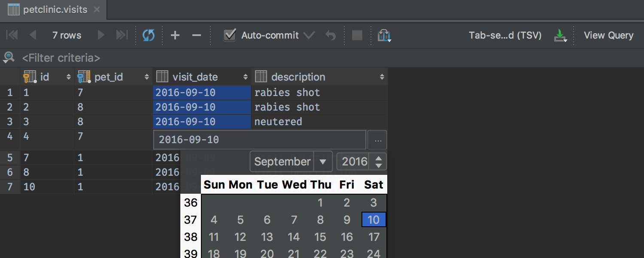Image resolution: width=644 pixels, height=258 pixels.
Task: Open date picker ellipsis button
Action: (377, 140)
